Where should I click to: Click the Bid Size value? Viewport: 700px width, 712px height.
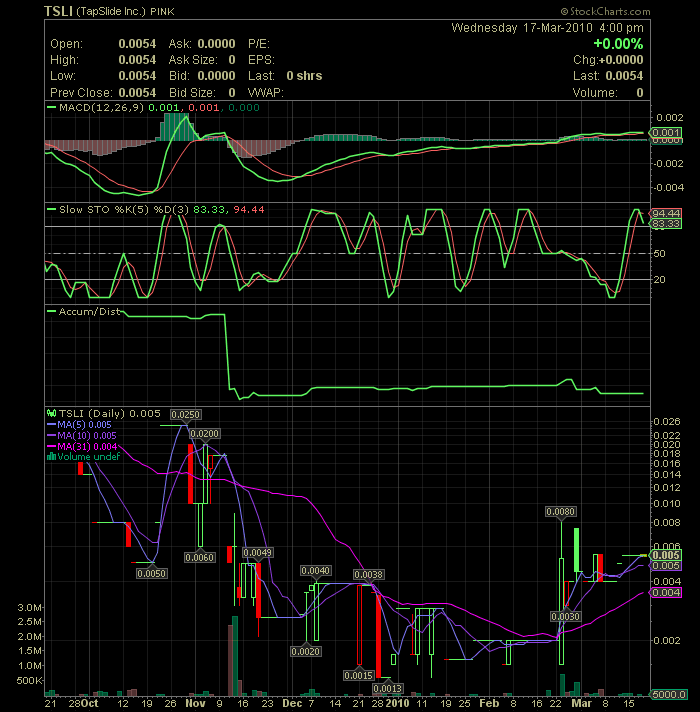232,93
